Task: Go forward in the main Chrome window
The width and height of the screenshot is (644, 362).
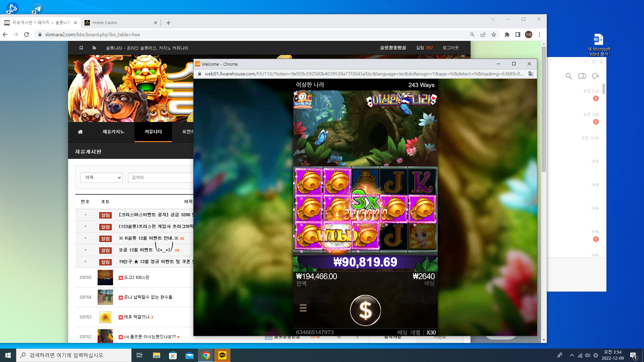Action: tap(16, 35)
